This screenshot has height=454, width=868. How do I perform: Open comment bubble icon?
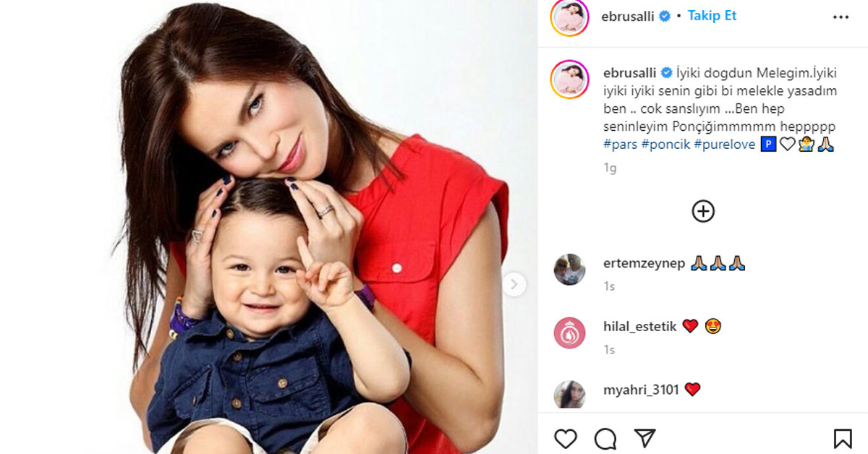pos(605,439)
